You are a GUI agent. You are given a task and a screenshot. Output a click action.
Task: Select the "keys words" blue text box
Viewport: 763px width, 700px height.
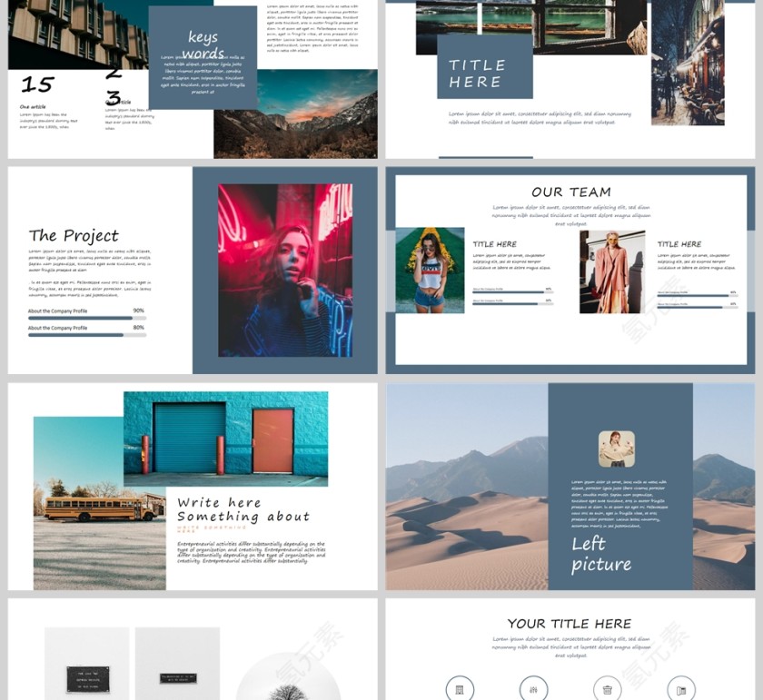pos(203,57)
